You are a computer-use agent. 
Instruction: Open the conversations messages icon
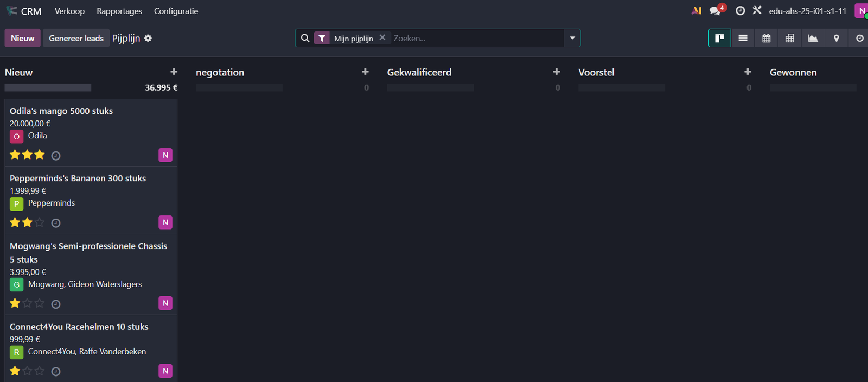click(x=716, y=11)
